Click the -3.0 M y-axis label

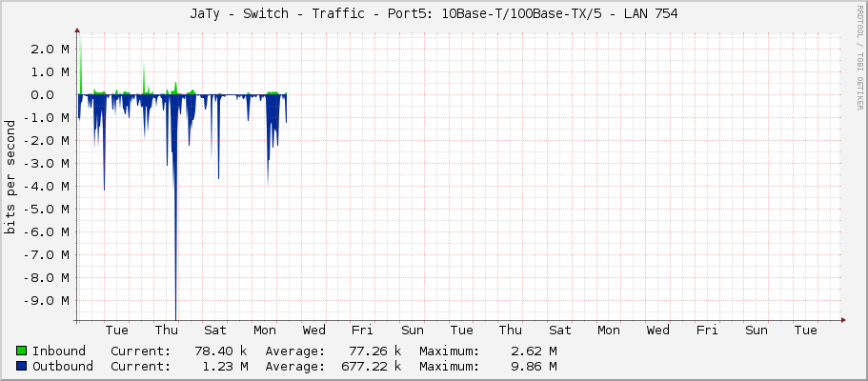[47, 164]
